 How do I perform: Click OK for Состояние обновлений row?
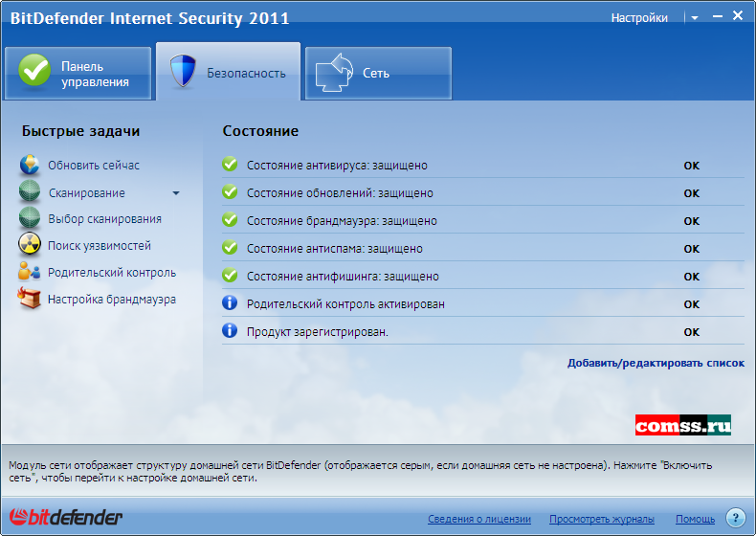[x=691, y=193]
